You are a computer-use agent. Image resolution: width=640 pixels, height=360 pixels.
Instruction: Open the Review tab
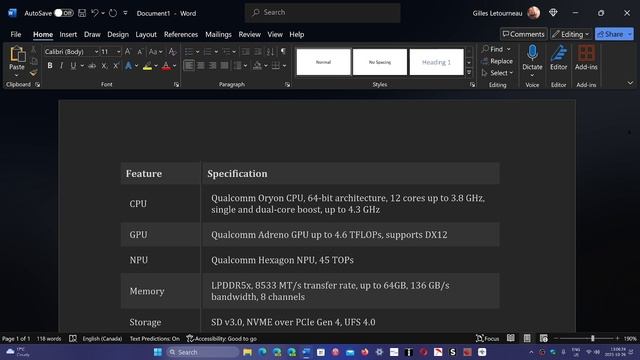(249, 34)
